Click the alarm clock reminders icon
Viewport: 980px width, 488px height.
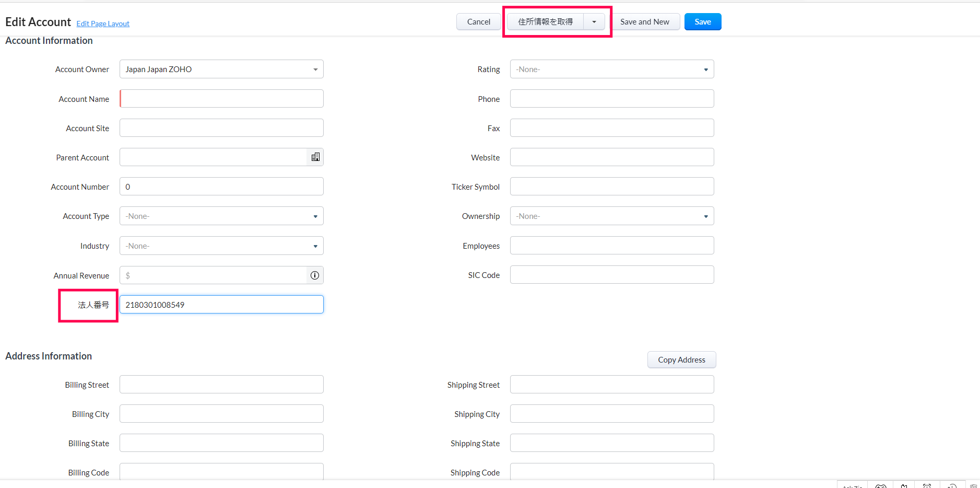927,486
